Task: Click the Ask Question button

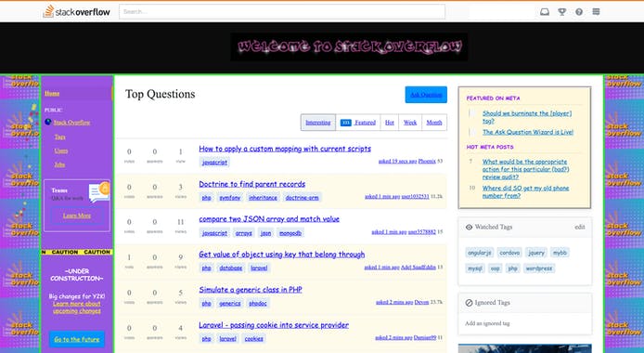Action: click(426, 95)
